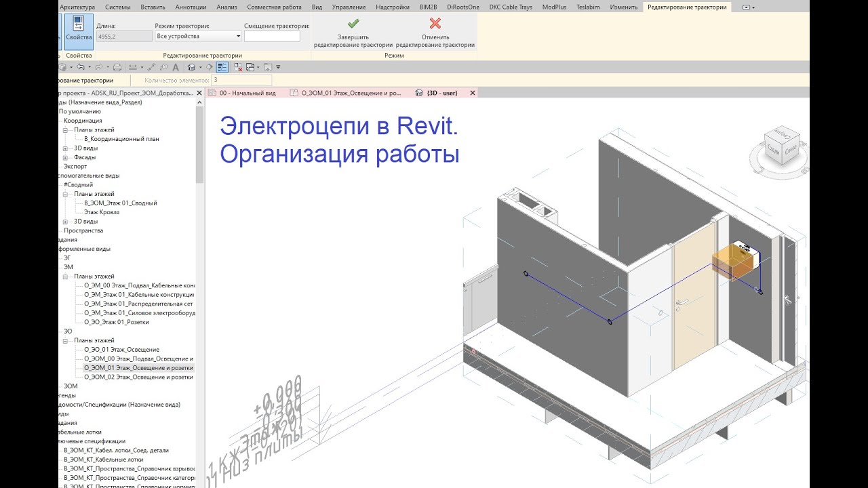The image size is (868, 488).
Task: Collapse Планы этажей under ЭО
Action: [x=66, y=340]
